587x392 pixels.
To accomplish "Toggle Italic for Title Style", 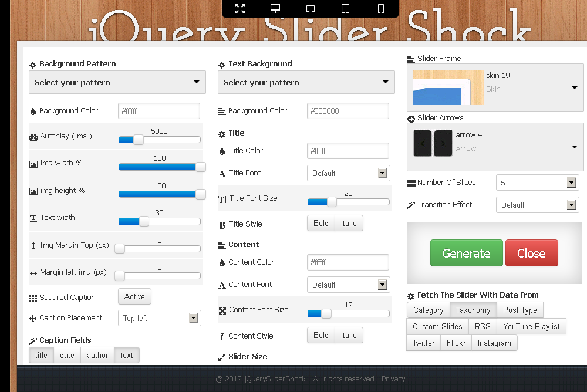I will click(x=349, y=223).
